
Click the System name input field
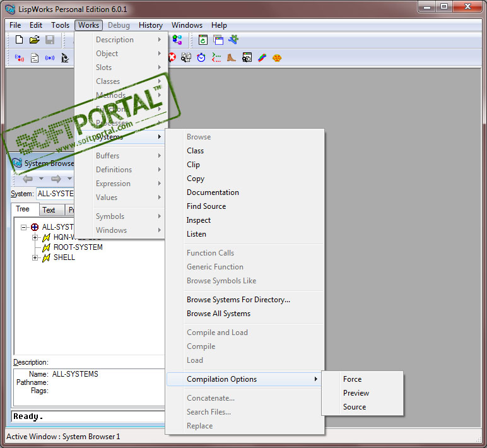click(56, 194)
